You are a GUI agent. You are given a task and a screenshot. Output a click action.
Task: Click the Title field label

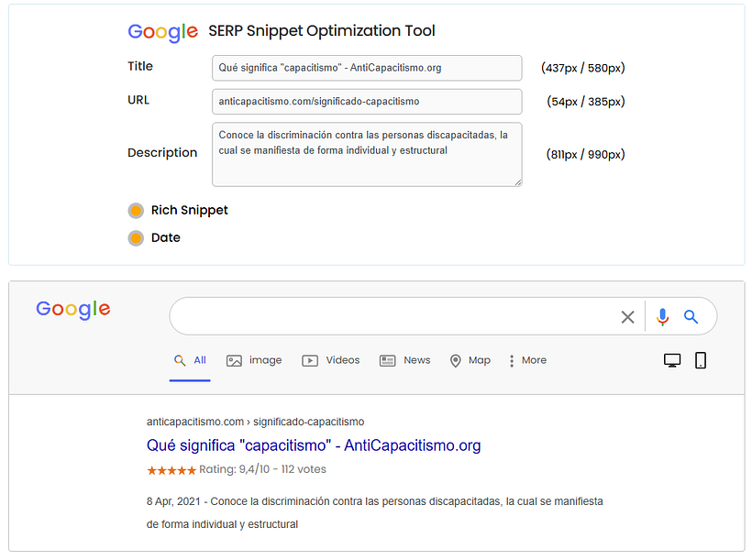click(x=140, y=66)
